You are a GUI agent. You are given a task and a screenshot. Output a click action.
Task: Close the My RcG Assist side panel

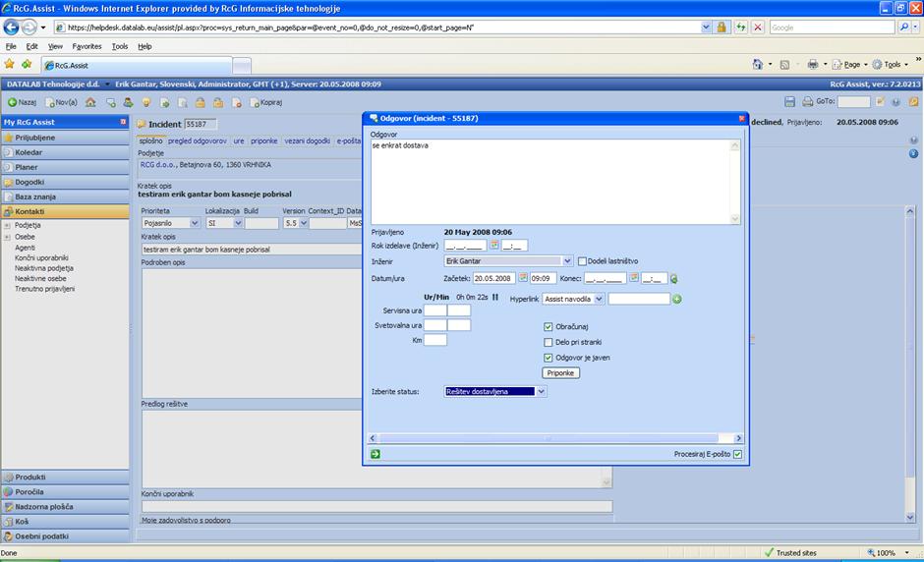click(123, 122)
